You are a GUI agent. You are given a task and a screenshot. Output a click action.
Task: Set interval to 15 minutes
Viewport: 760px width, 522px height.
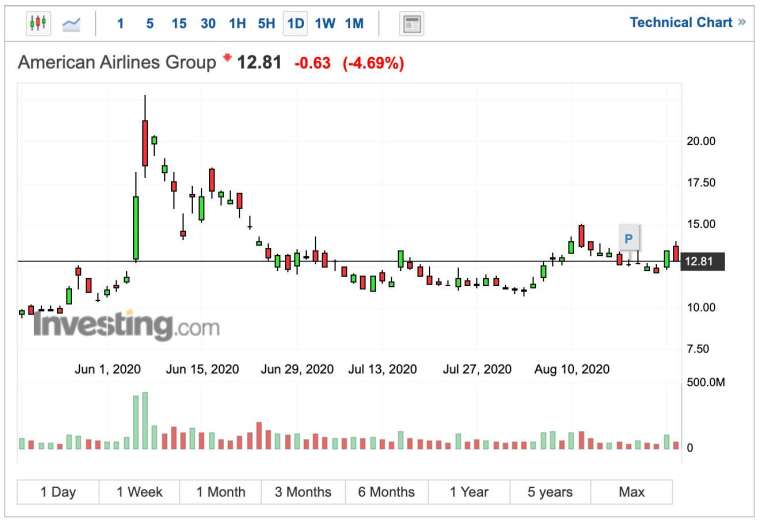click(x=179, y=23)
